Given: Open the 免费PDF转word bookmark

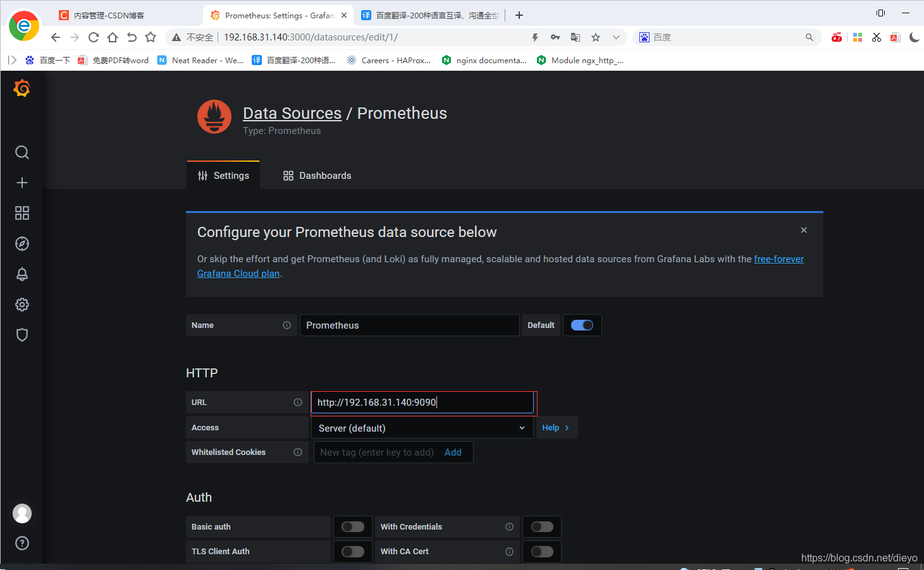Looking at the screenshot, I should click(x=113, y=60).
